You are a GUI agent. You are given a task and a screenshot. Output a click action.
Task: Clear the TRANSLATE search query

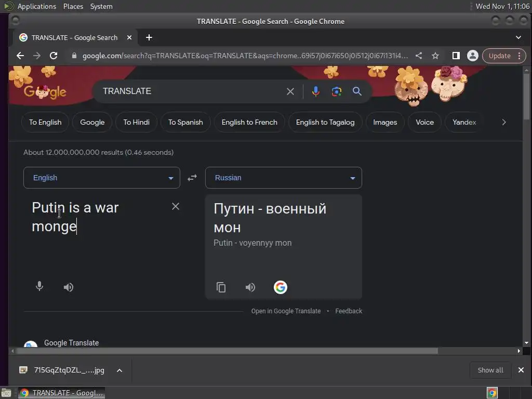pos(290,91)
